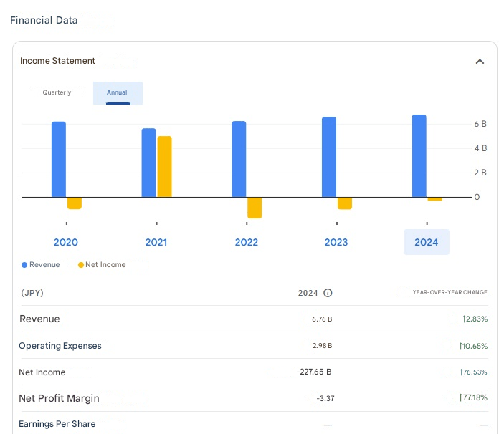Click the 2023 yellow net income bar
Screen dimensions: 504x434
345,203
